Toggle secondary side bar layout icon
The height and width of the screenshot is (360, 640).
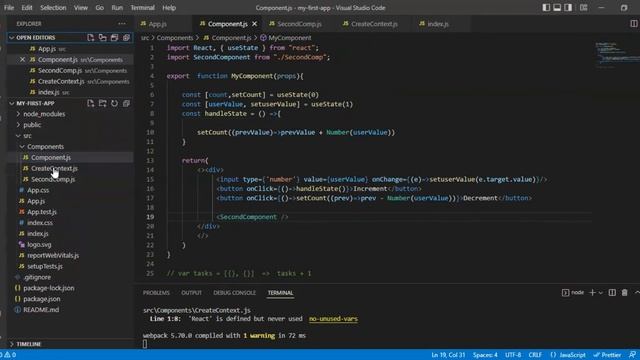[x=568, y=8]
